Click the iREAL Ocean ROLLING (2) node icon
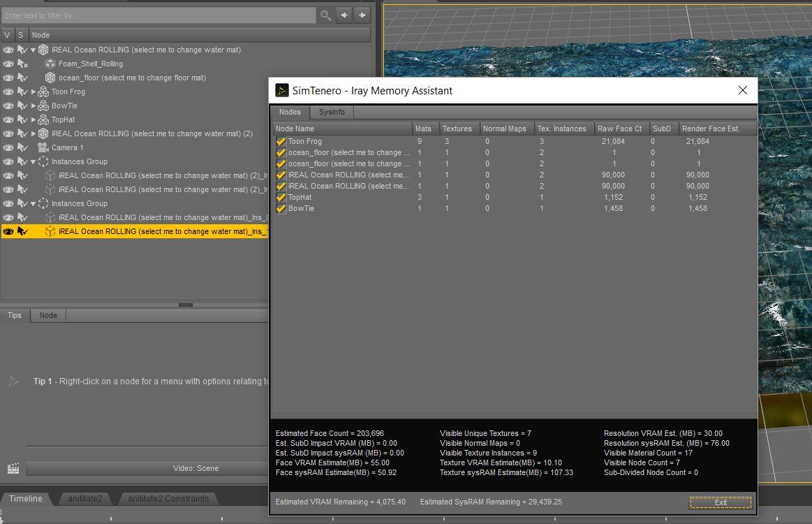The width and height of the screenshot is (812, 524). [43, 133]
